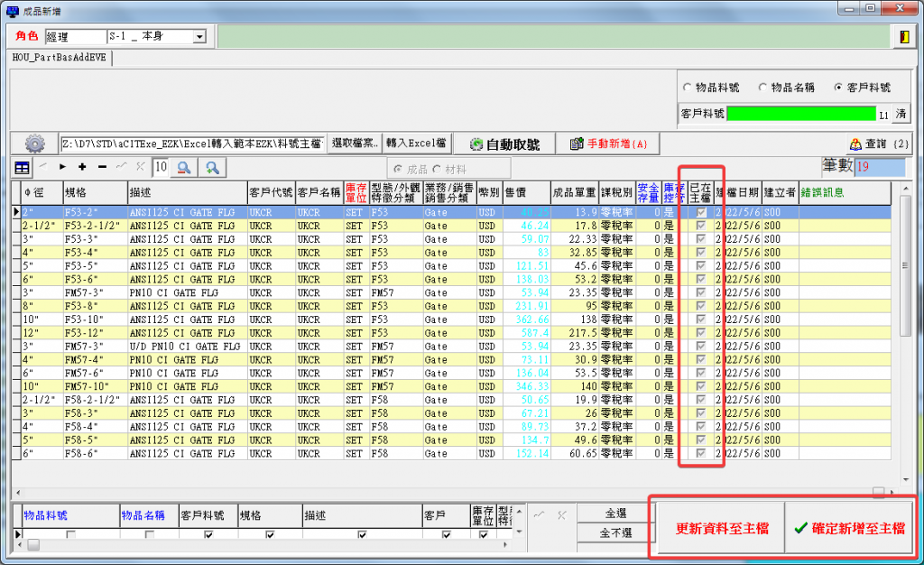Click the minus delete record icon
This screenshot has height=565, width=924.
pyautogui.click(x=101, y=167)
